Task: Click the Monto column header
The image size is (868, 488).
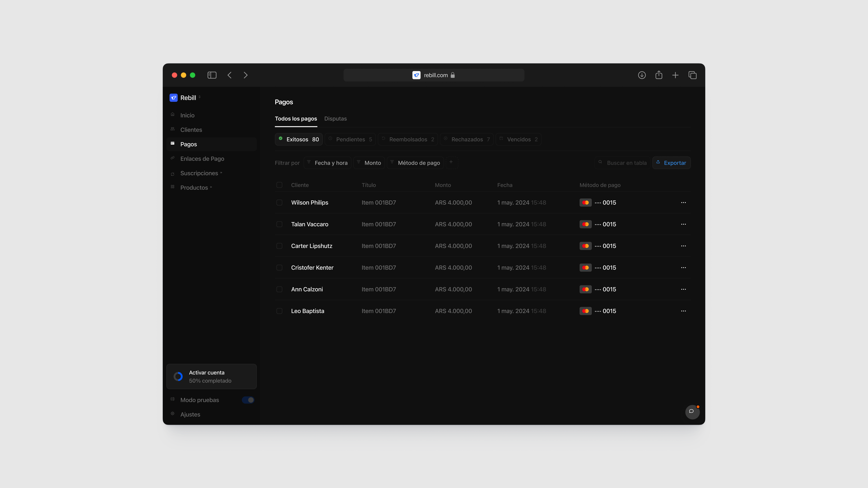Action: coord(443,185)
